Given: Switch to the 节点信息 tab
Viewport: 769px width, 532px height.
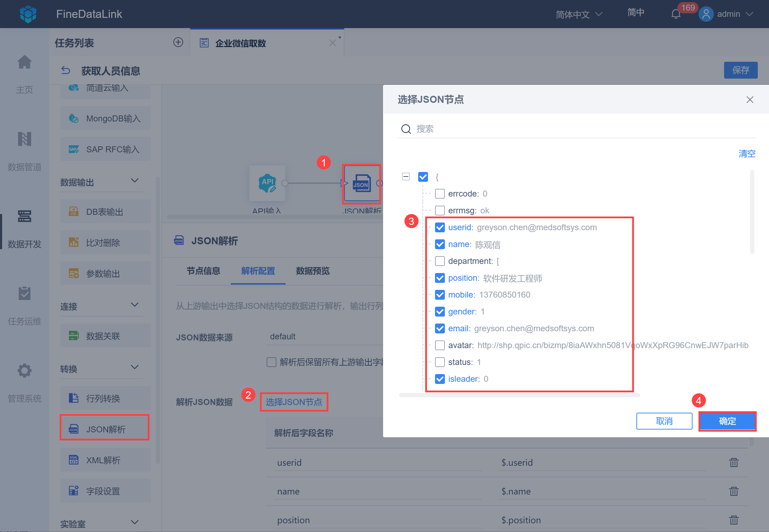Looking at the screenshot, I should 203,271.
